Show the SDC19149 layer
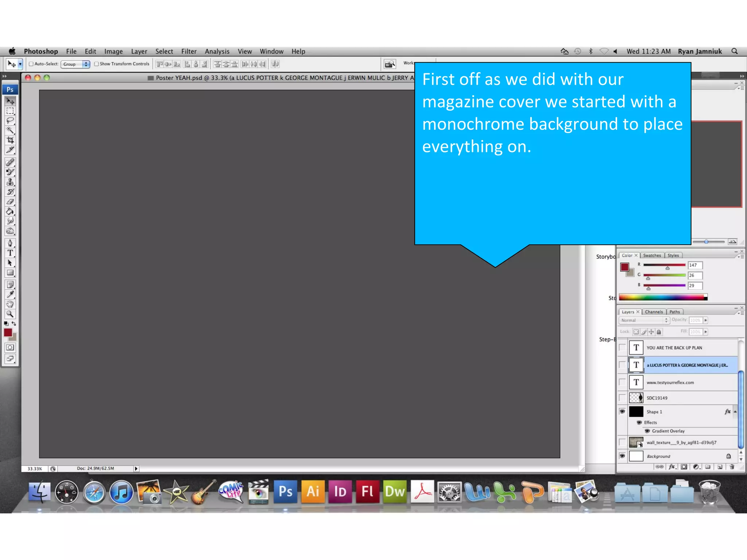 coord(622,398)
